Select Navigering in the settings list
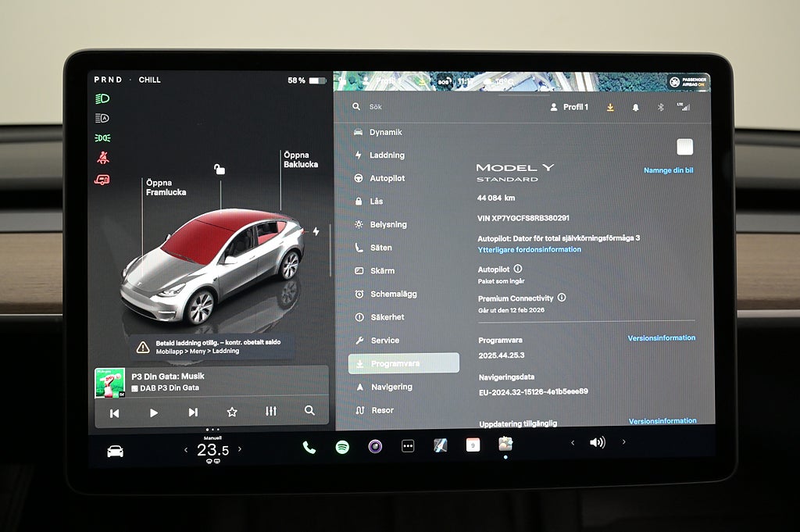Image resolution: width=800 pixels, height=532 pixels. [391, 387]
